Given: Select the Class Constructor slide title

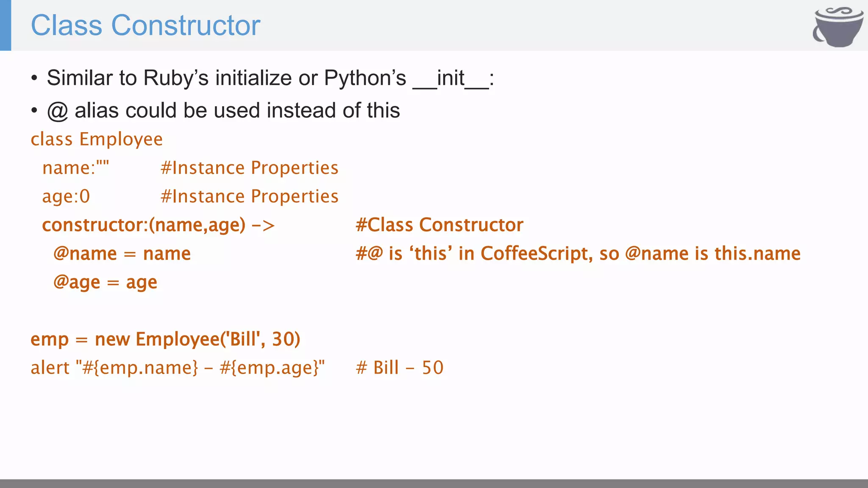Looking at the screenshot, I should [145, 25].
